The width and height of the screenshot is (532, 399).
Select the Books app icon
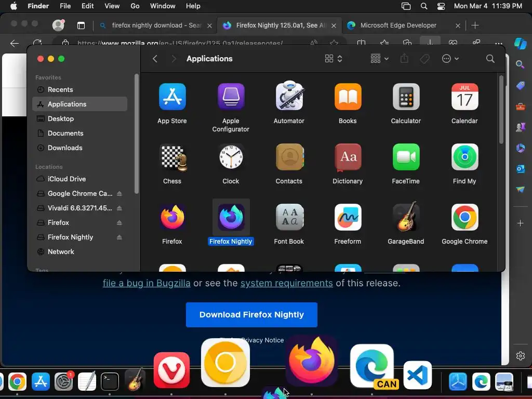tap(348, 97)
